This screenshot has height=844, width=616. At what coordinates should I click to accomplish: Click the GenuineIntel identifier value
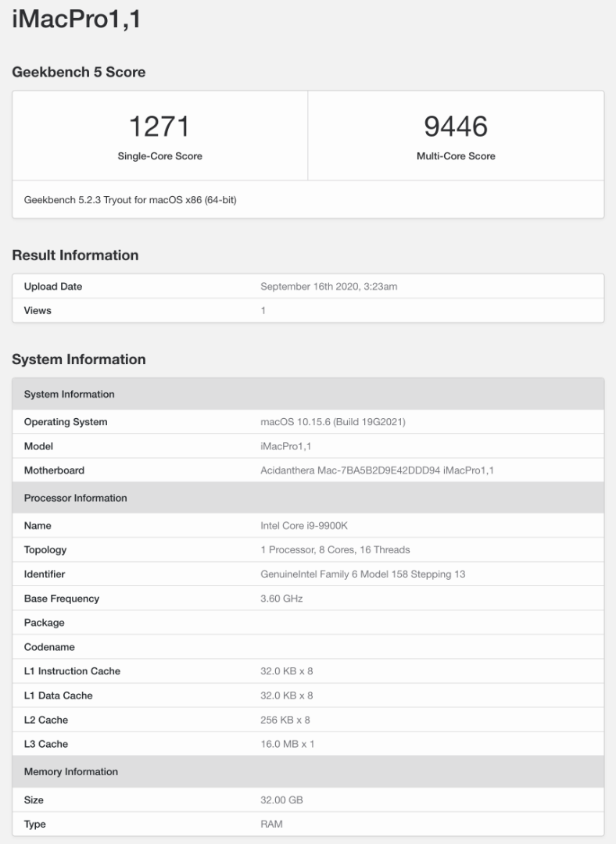362,574
